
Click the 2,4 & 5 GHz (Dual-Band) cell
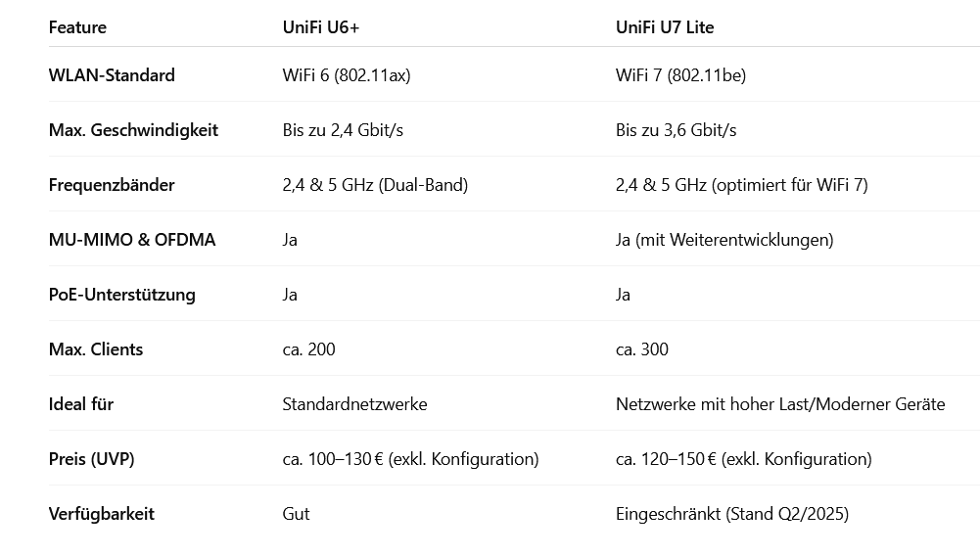pyautogui.click(x=375, y=185)
